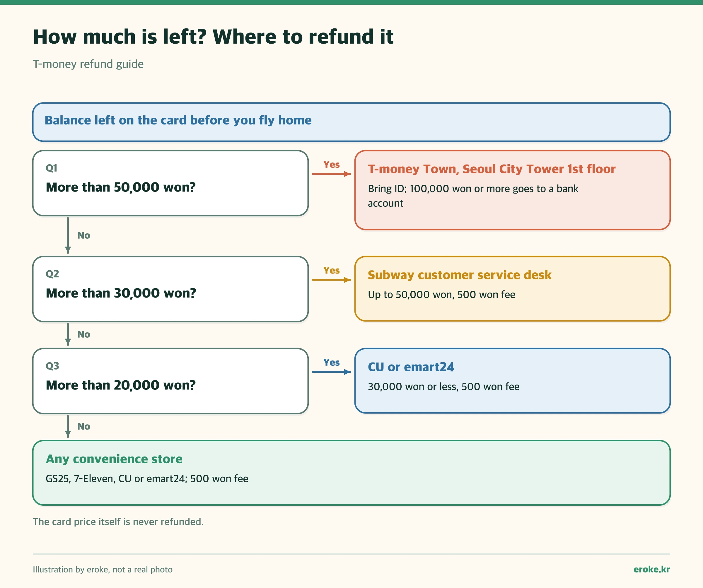Click the title 'How much is left? Where to refund it'
703x588 pixels.
213,37
